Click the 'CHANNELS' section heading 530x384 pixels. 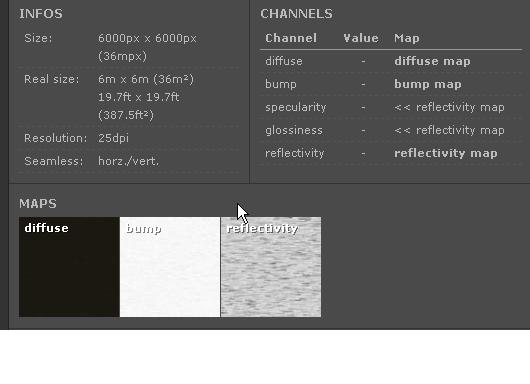[296, 14]
